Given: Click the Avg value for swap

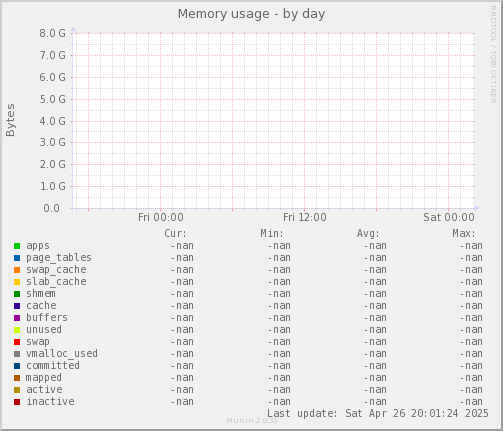Looking at the screenshot, I should pyautogui.click(x=375, y=342).
